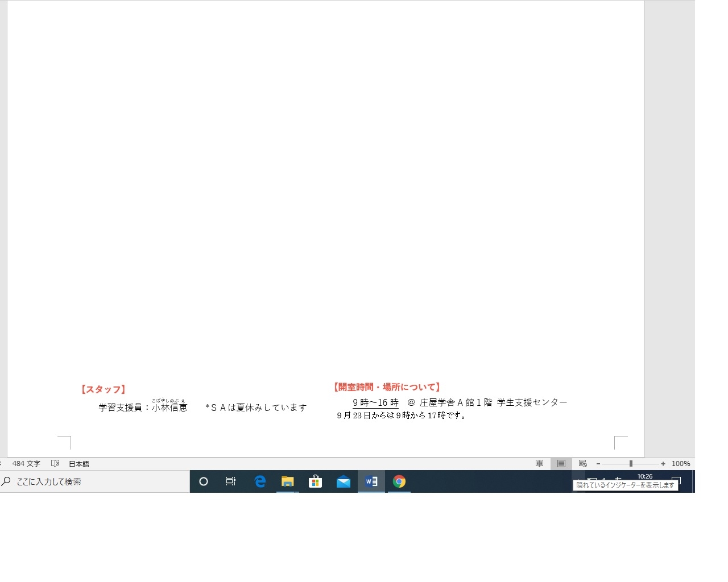Click the Word icon on taskbar

(371, 481)
